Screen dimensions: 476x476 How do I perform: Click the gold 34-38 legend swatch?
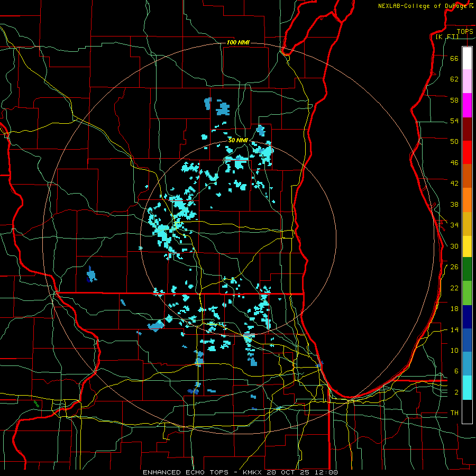coord(467,224)
